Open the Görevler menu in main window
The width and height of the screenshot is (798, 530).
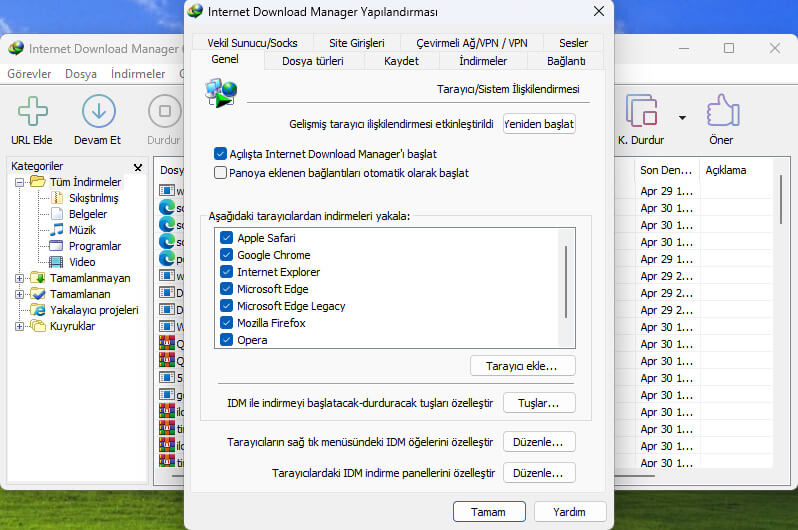(x=29, y=74)
